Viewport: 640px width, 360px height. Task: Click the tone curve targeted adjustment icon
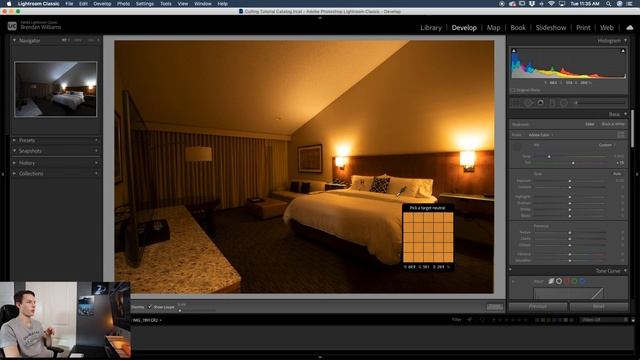pyautogui.click(x=514, y=281)
